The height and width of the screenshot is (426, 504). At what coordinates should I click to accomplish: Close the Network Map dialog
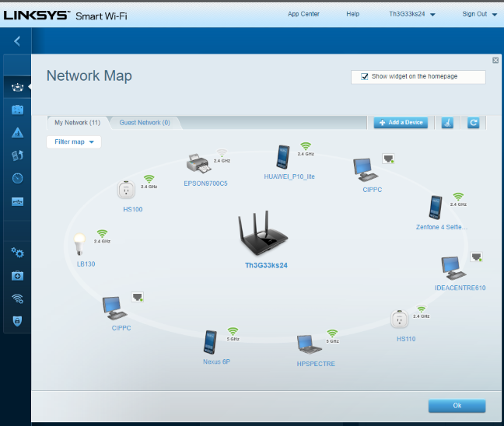pyautogui.click(x=495, y=60)
